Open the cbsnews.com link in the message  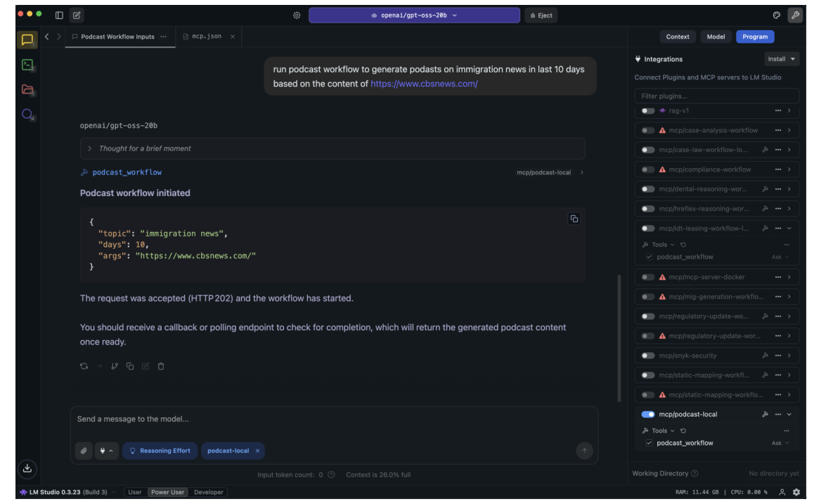pos(424,84)
